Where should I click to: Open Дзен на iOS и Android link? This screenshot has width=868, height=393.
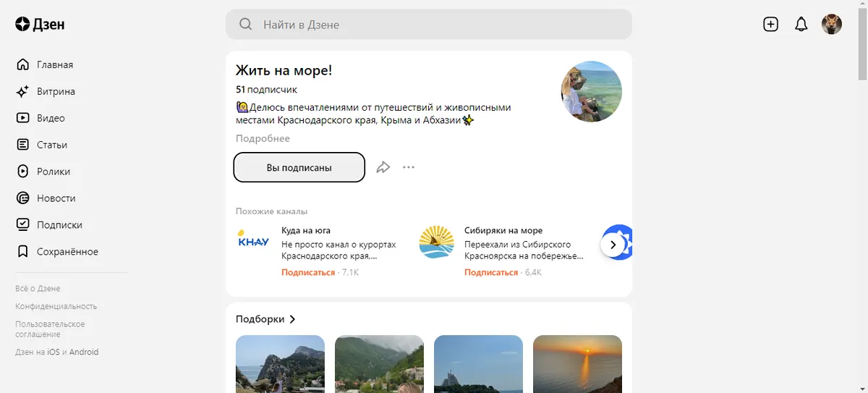(56, 352)
